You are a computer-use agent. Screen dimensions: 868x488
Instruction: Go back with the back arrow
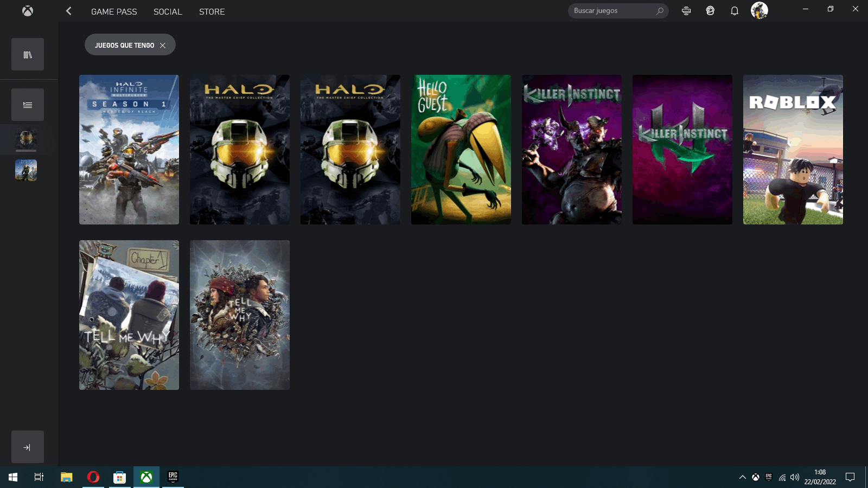coord(69,11)
